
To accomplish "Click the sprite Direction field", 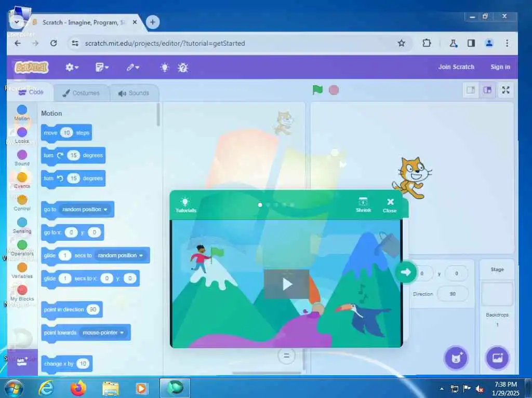I will [x=453, y=294].
